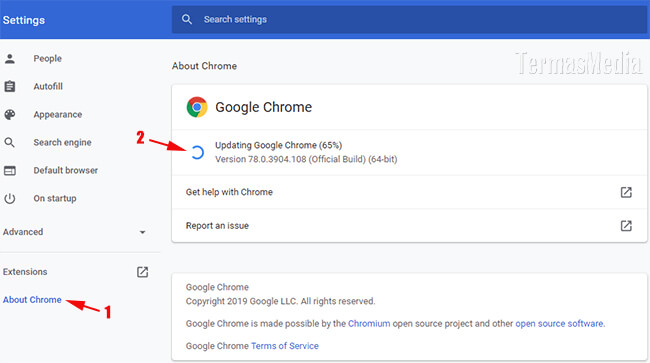650x363 pixels.
Task: Open the Autofill settings section
Action: click(48, 86)
